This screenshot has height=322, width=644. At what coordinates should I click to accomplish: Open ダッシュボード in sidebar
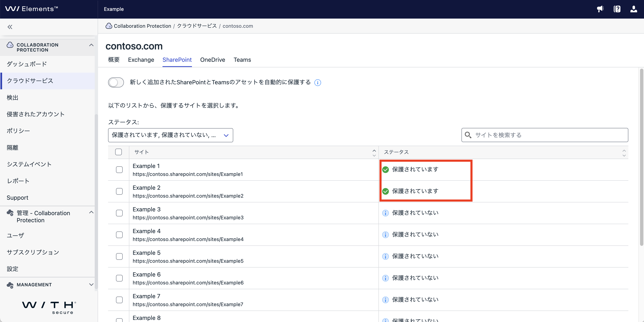48,64
